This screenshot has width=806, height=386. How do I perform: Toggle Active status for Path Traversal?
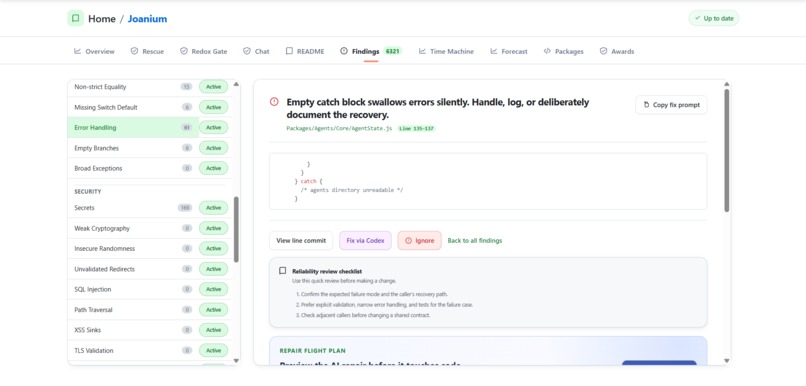[213, 310]
